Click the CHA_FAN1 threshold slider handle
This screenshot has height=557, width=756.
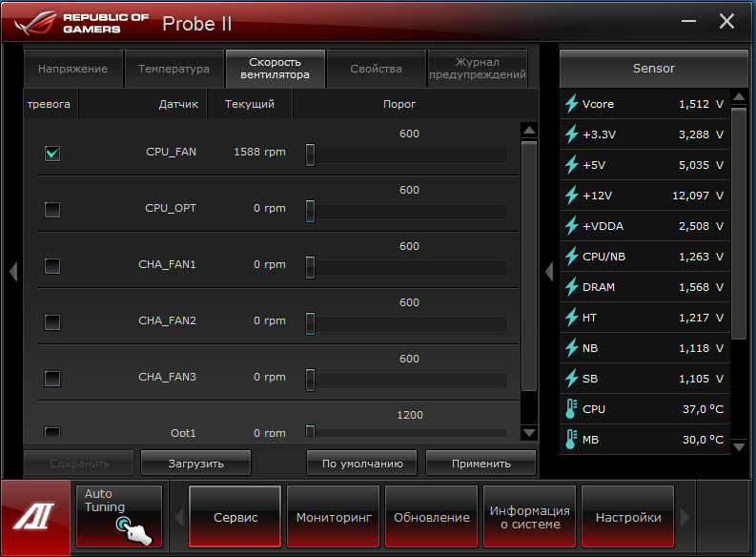311,267
